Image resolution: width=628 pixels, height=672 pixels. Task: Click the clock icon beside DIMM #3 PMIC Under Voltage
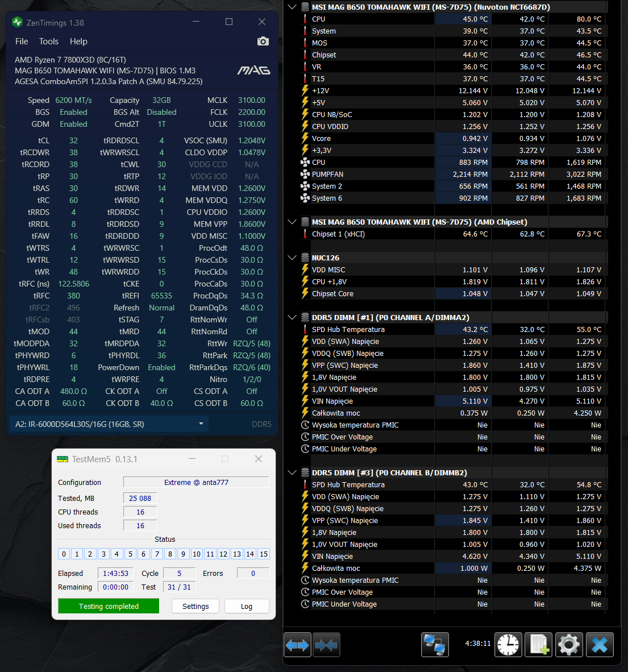point(305,604)
